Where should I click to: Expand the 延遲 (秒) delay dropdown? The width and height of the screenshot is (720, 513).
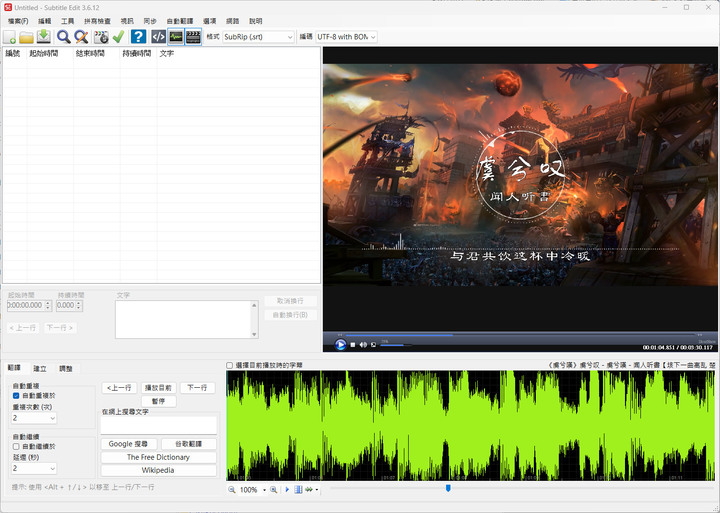click(34, 468)
